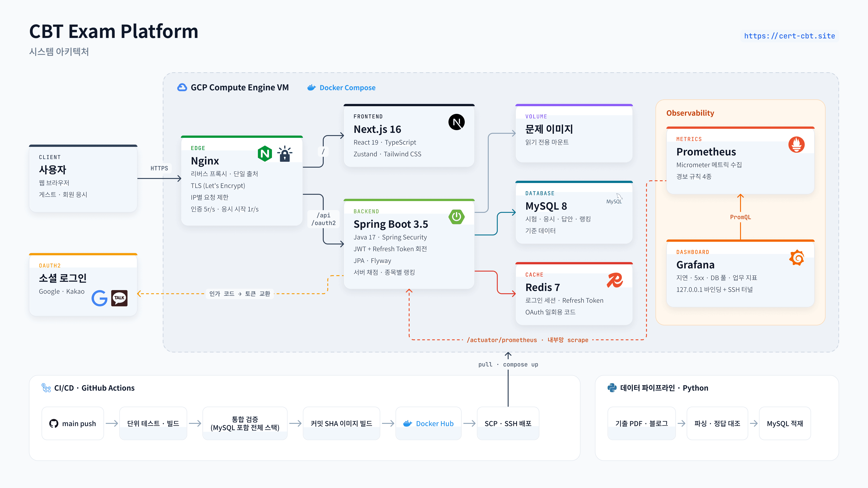Click the Python logo in data pipeline header
This screenshot has height=488, width=868.
(612, 388)
